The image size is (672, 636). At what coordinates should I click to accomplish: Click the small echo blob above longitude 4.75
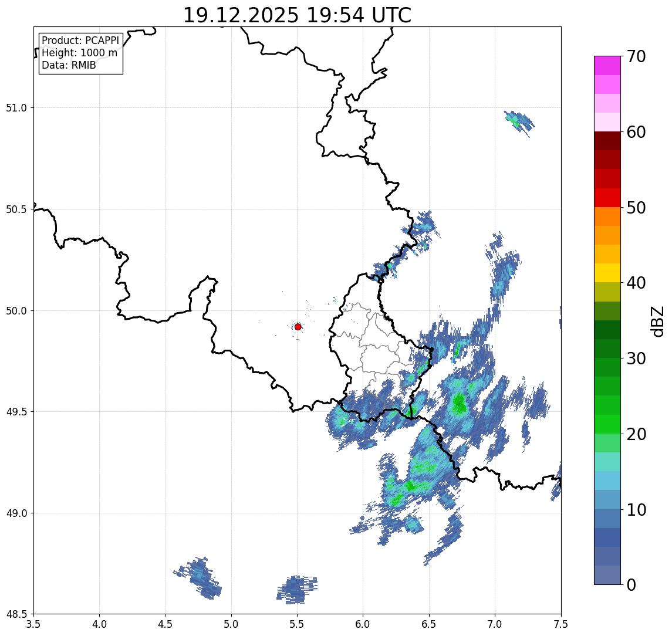tap(198, 579)
